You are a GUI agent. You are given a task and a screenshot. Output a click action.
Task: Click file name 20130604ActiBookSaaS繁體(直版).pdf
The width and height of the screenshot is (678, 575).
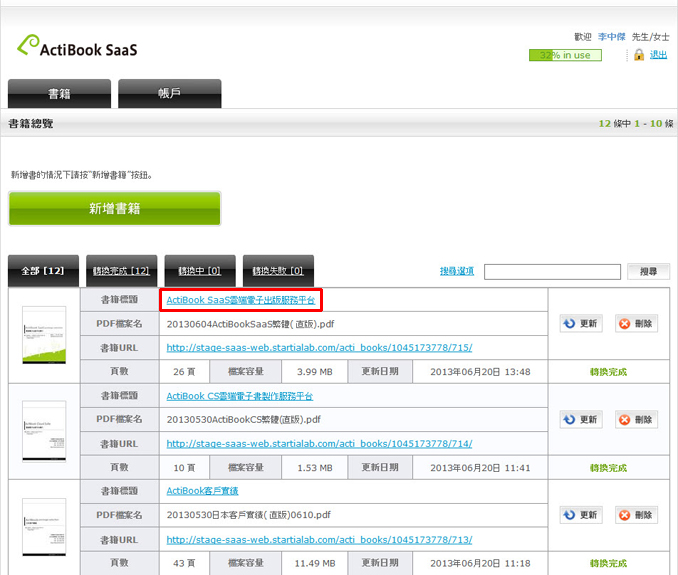[250, 324]
